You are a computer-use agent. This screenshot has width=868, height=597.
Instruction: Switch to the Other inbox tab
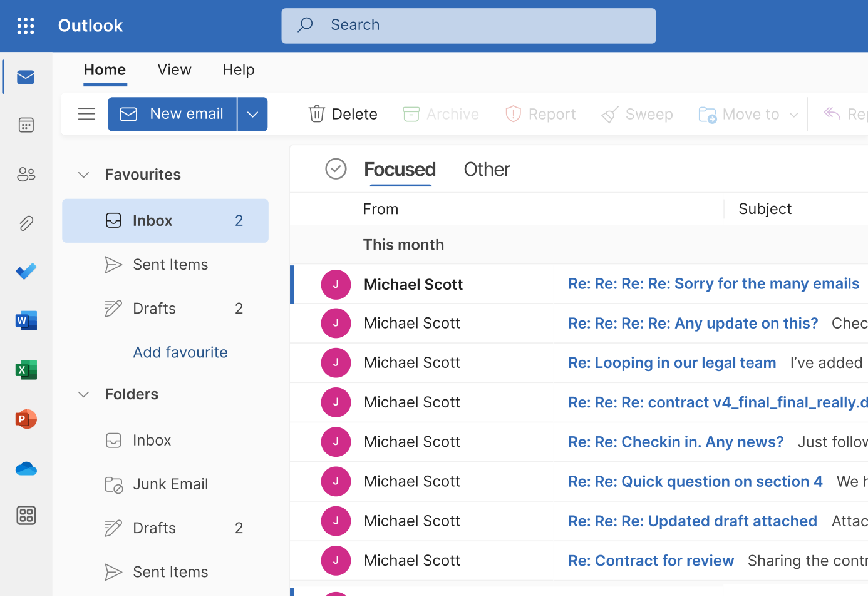pyautogui.click(x=487, y=170)
